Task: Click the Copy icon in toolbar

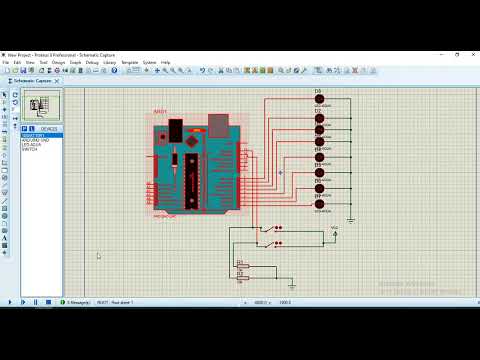Action: [229, 70]
